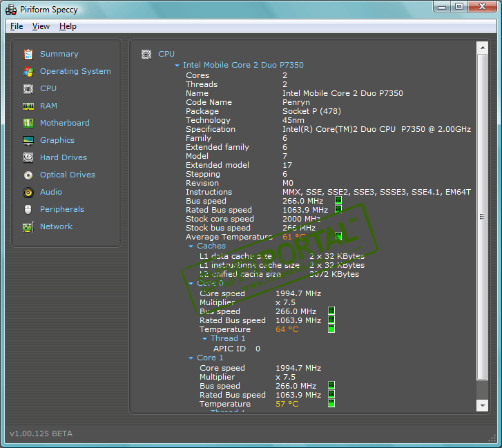
Task: Click graph icon beside Average Temperature
Action: point(338,236)
